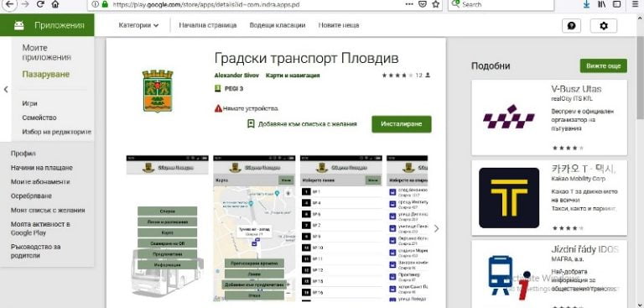
Task: Open the browser library icon
Action: (x=602, y=4)
